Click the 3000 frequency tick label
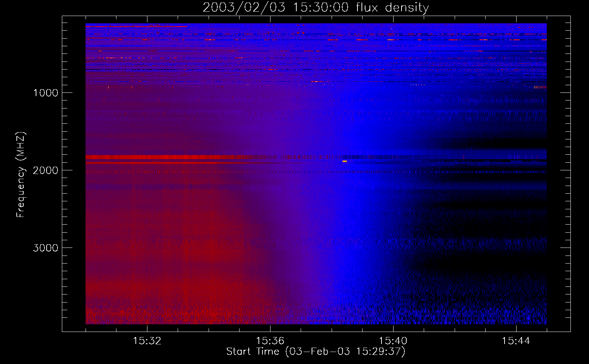589x364 pixels. pyautogui.click(x=46, y=248)
